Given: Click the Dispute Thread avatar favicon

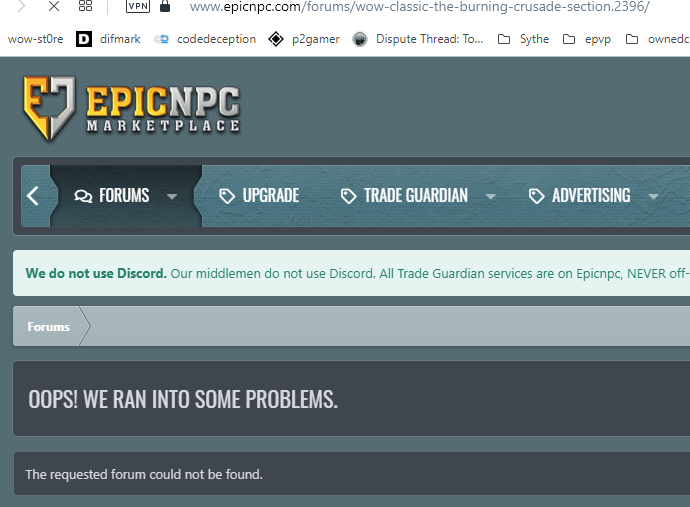Looking at the screenshot, I should click(x=360, y=40).
